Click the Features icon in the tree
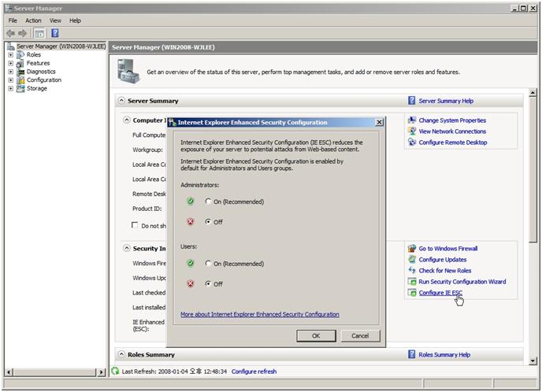 [20, 63]
